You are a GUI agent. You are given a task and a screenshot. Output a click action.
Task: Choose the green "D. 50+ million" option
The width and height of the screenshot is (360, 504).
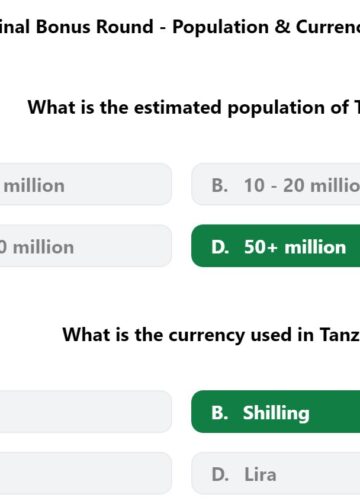pos(276,246)
